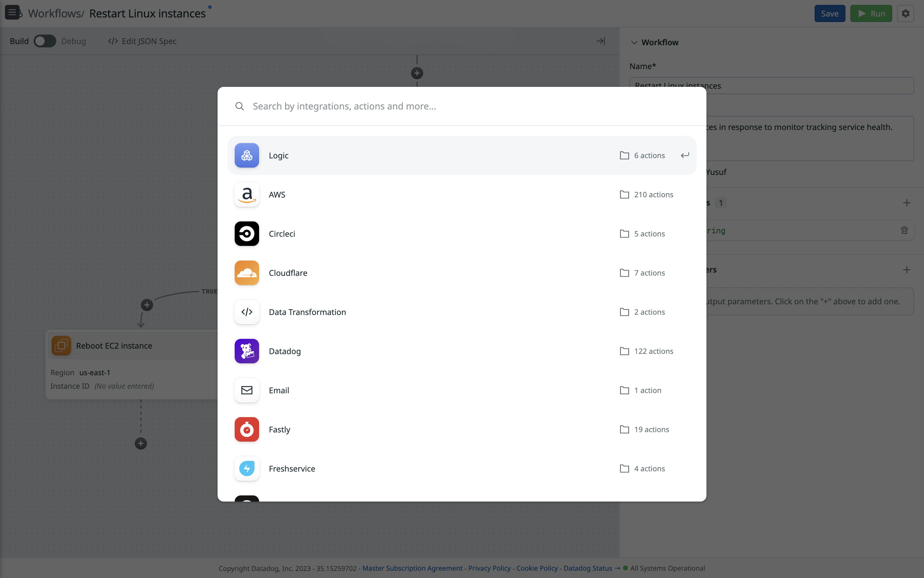Run the workflow
Screen dimensions: 924x578
tap(871, 13)
